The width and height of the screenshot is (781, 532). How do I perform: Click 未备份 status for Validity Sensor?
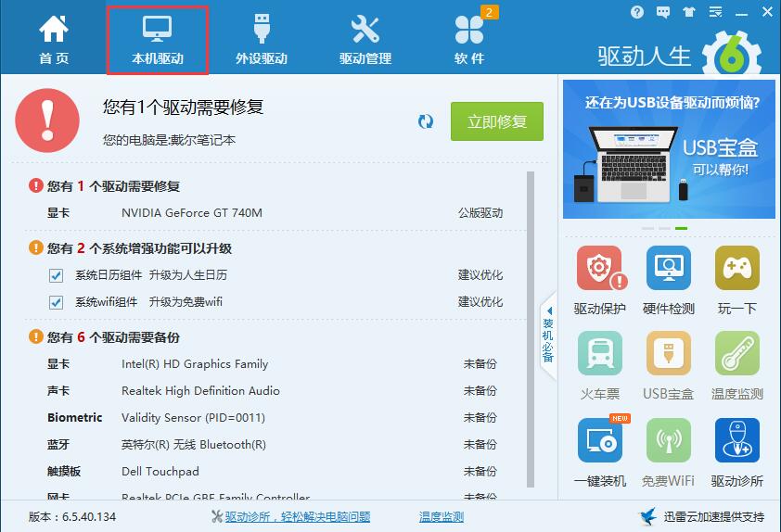tap(480, 418)
